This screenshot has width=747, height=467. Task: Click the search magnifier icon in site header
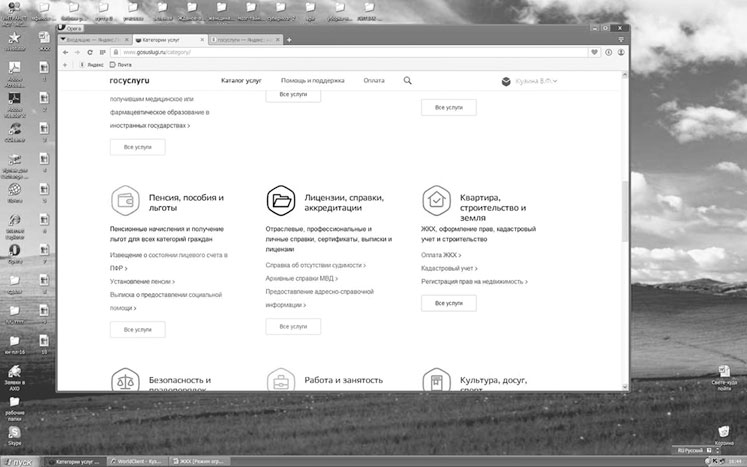click(x=408, y=80)
